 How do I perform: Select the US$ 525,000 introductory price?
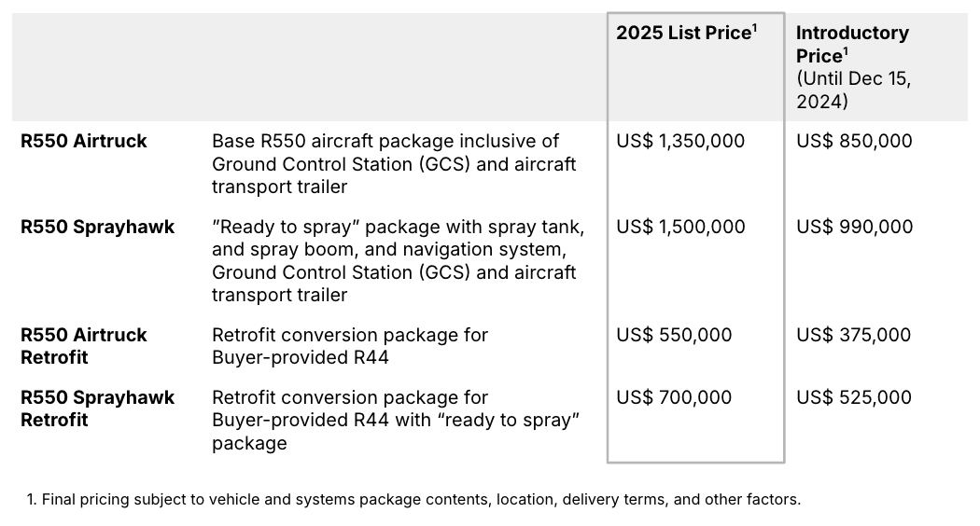point(853,397)
